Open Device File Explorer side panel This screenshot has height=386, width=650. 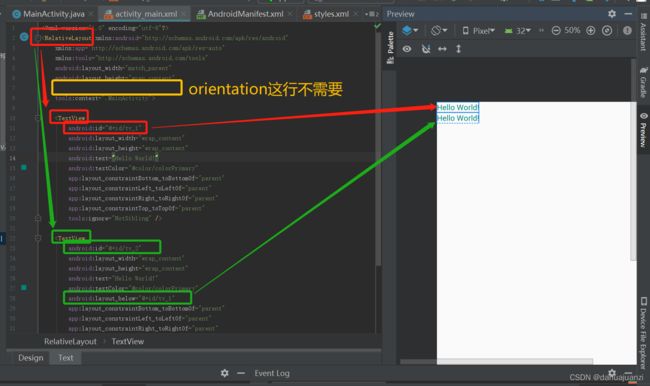tap(643, 333)
